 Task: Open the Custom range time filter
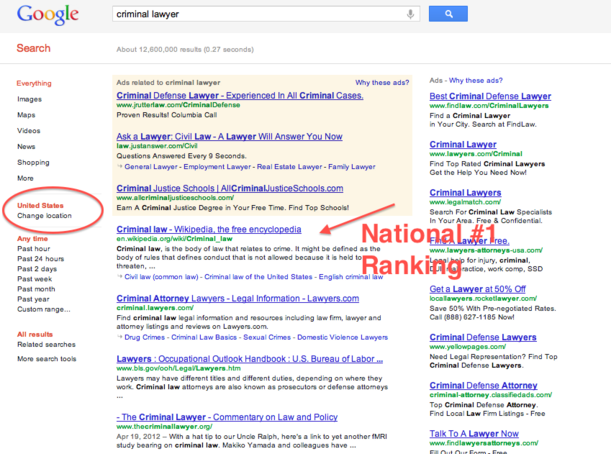[x=44, y=309]
